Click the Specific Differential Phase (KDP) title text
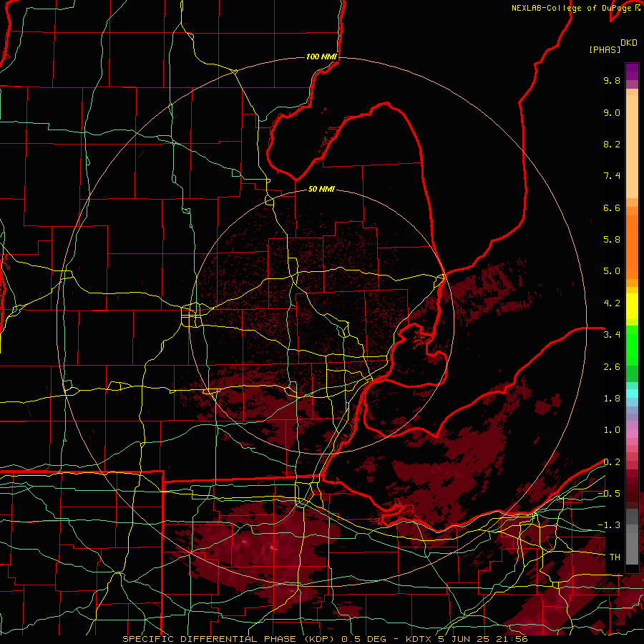 coord(228,639)
